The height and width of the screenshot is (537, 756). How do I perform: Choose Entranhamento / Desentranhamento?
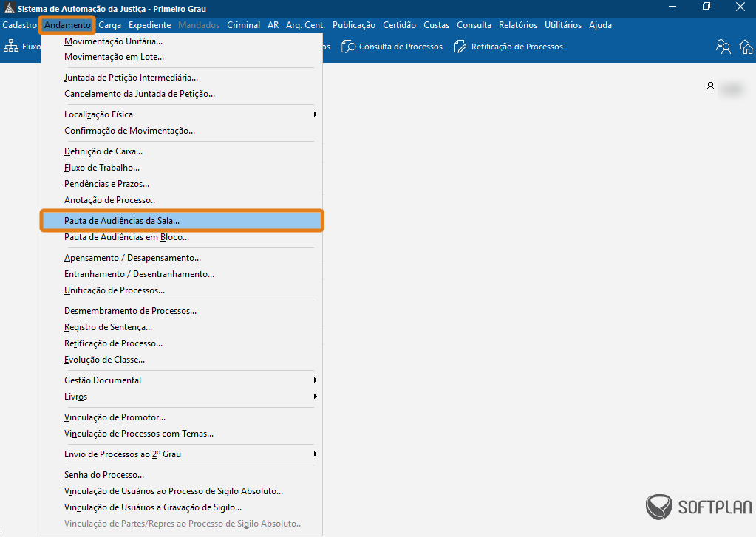[x=182, y=274]
